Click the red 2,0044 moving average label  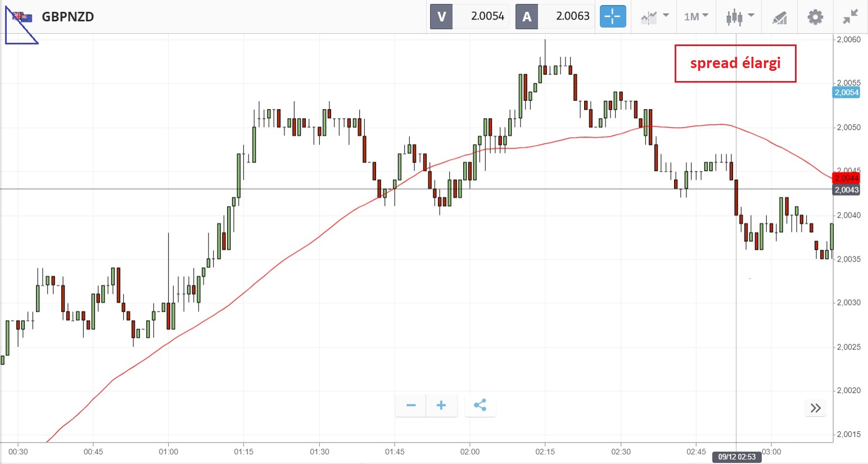pos(846,178)
